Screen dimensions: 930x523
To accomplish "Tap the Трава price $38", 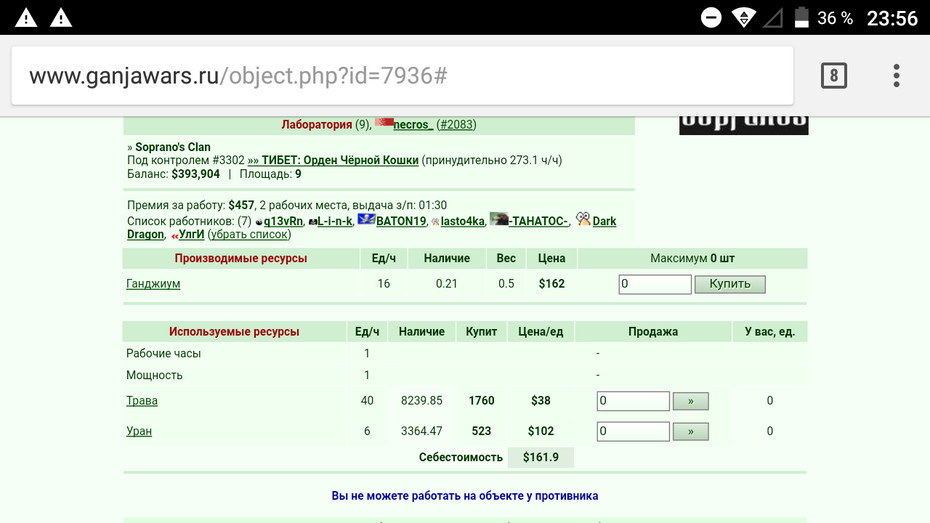I will tap(541, 401).
